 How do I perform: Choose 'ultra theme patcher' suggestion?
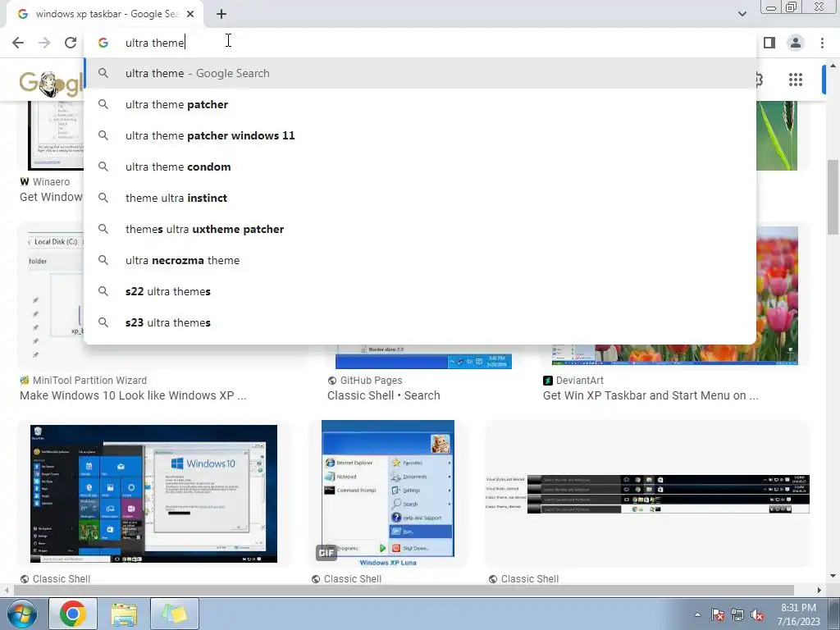coord(420,104)
